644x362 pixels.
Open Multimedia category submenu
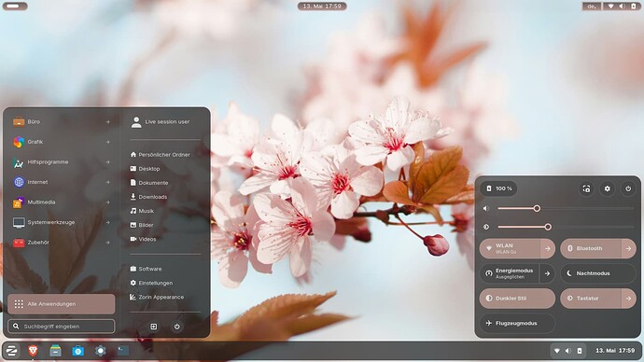point(62,202)
